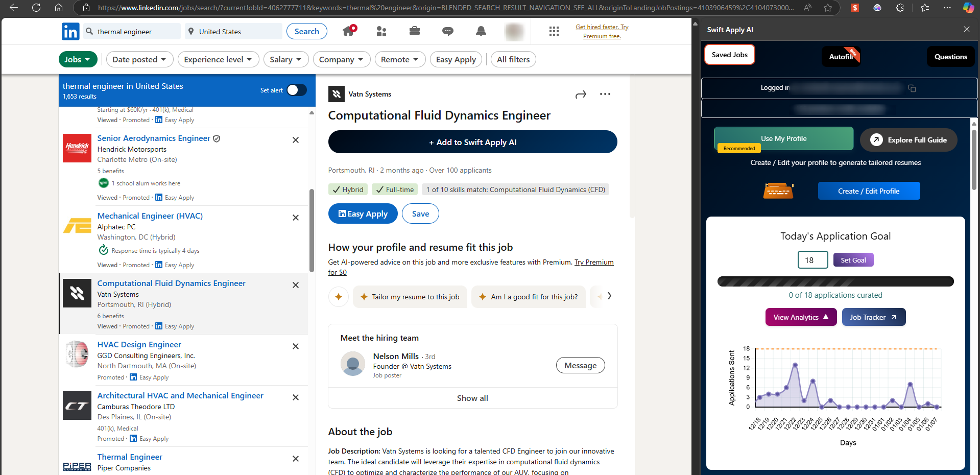
Task: Close the Swift Apply AI panel
Action: tap(967, 29)
